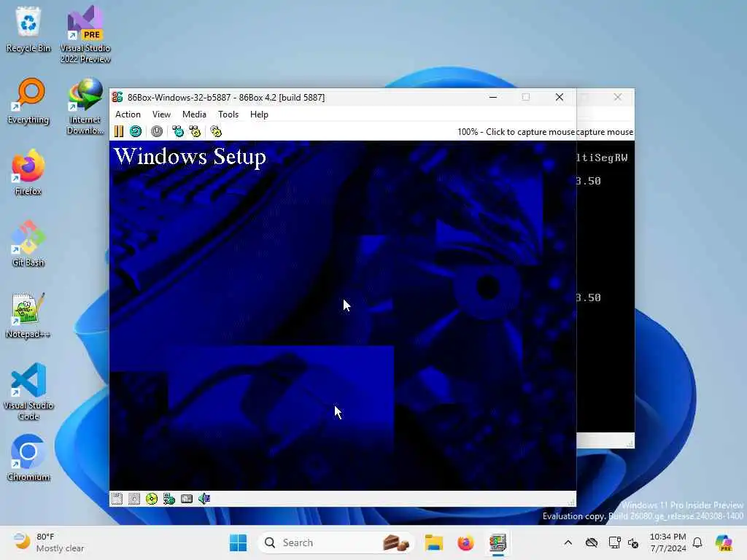Viewport: 747px width, 560px height.
Task: Open the Action menu
Action: tap(128, 114)
